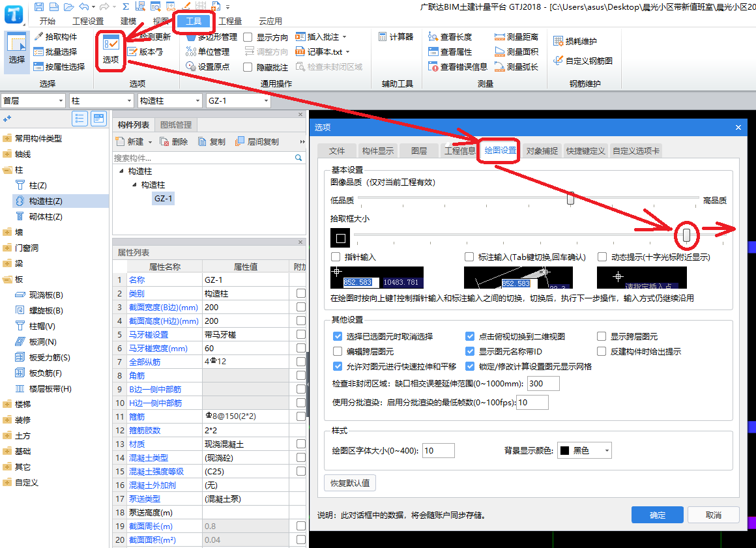Screen dimensions: 756x548
Task: Click 新建 new component icon
Action: 121,141
